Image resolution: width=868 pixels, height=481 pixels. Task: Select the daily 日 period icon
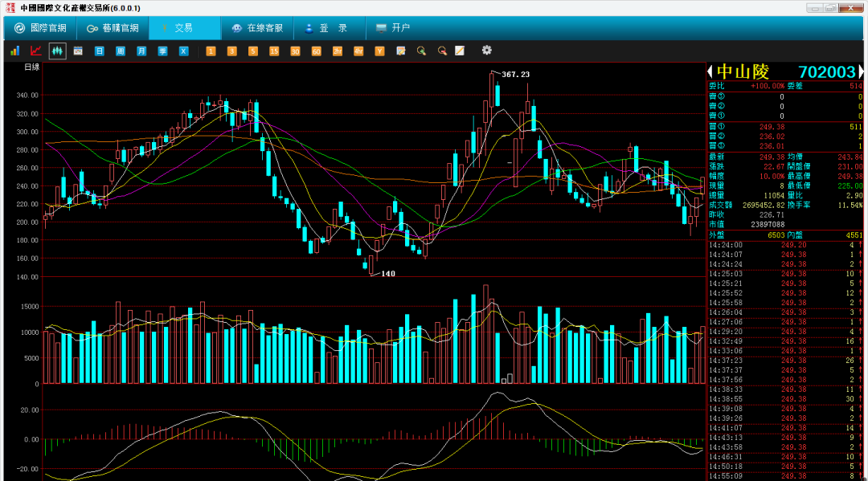(x=99, y=51)
